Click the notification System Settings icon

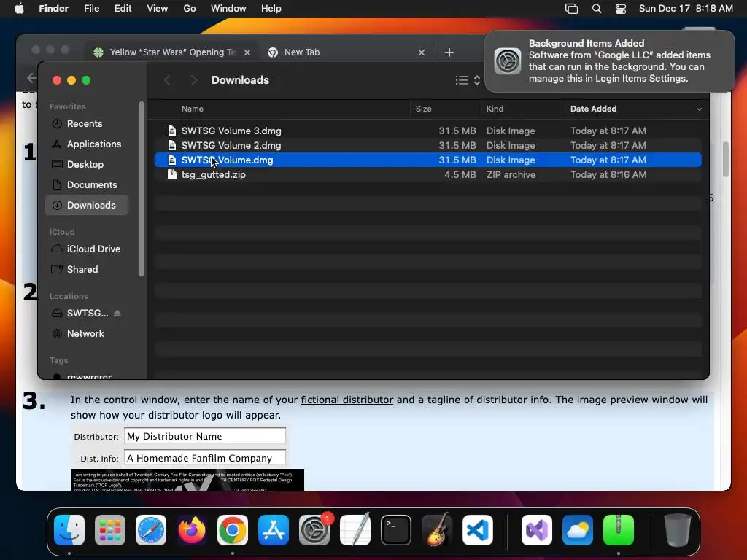click(x=508, y=61)
